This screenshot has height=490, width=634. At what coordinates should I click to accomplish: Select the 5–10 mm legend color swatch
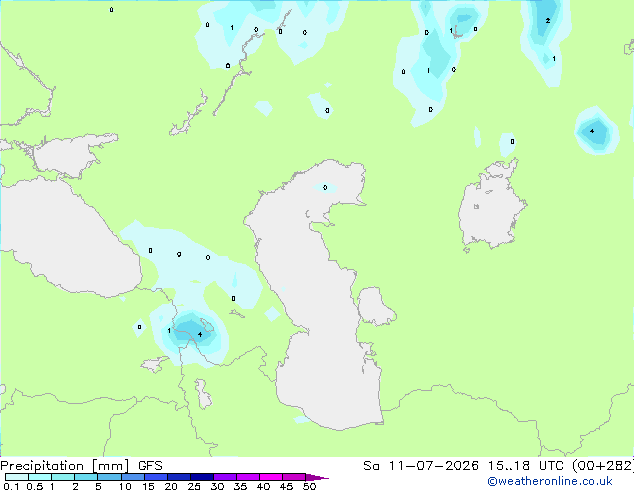coord(109,477)
